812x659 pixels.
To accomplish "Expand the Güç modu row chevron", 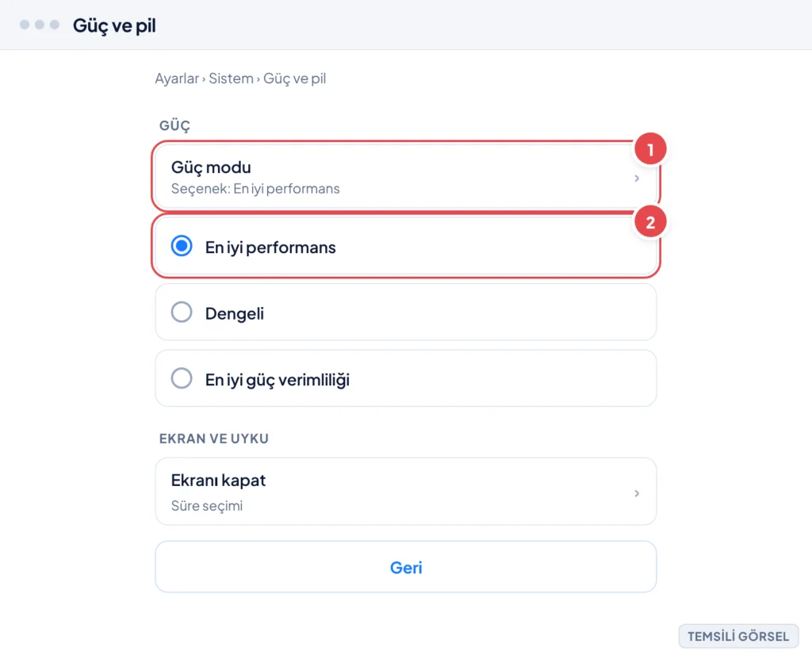I will click(x=637, y=178).
